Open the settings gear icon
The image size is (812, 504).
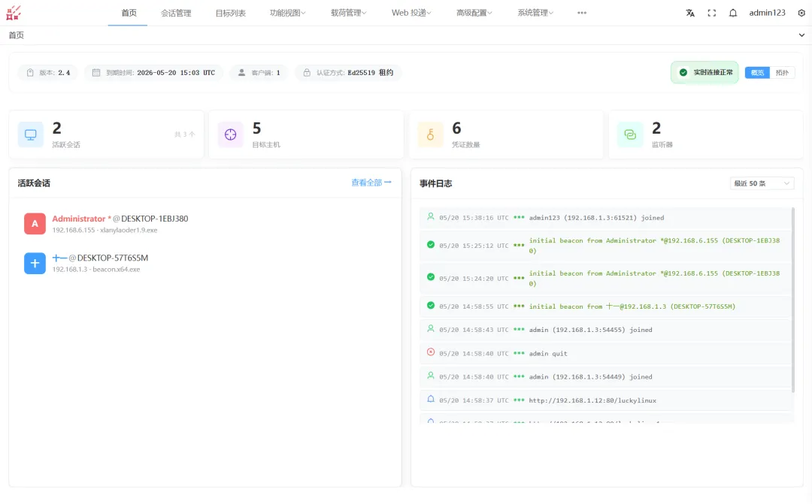click(801, 13)
